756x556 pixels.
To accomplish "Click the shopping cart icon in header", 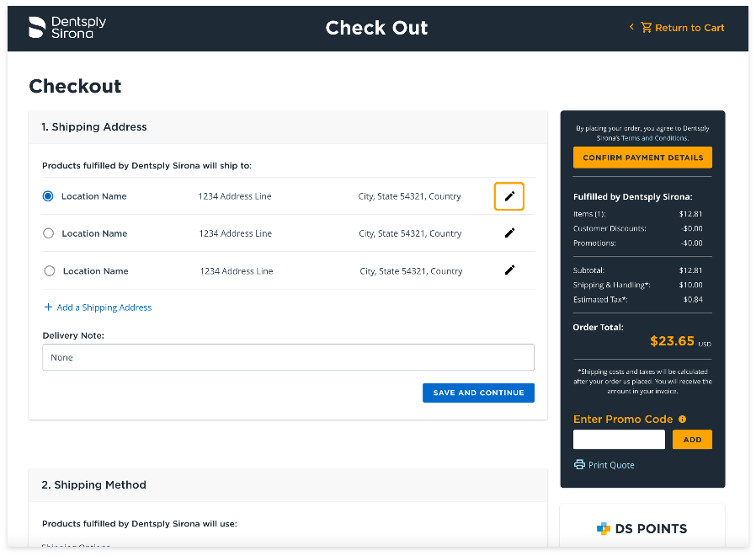I will (x=646, y=28).
